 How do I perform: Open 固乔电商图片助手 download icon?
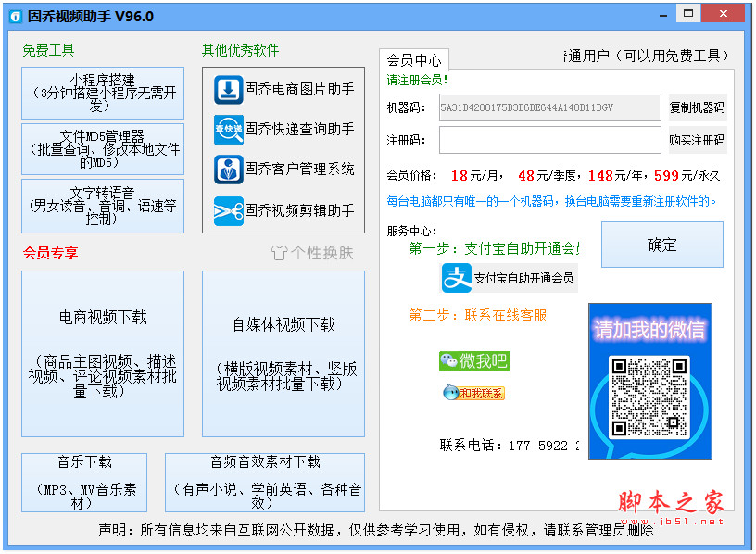(x=229, y=90)
